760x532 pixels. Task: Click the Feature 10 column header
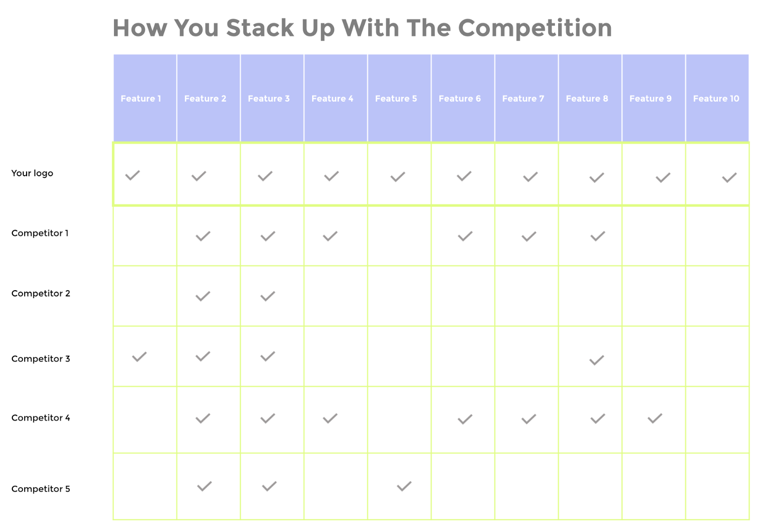pyautogui.click(x=717, y=98)
